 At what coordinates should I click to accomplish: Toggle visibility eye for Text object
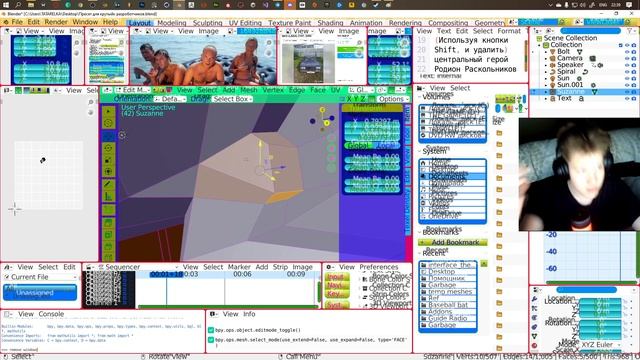[627, 98]
